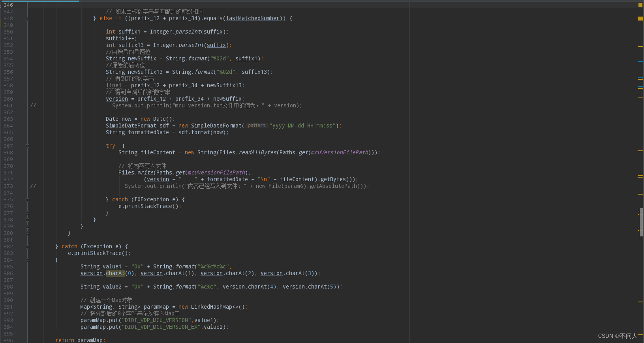Viewport: 644px width, 343px height.
Task: Click 'SimpleDateFormat sdf' on line 364
Action: point(137,126)
